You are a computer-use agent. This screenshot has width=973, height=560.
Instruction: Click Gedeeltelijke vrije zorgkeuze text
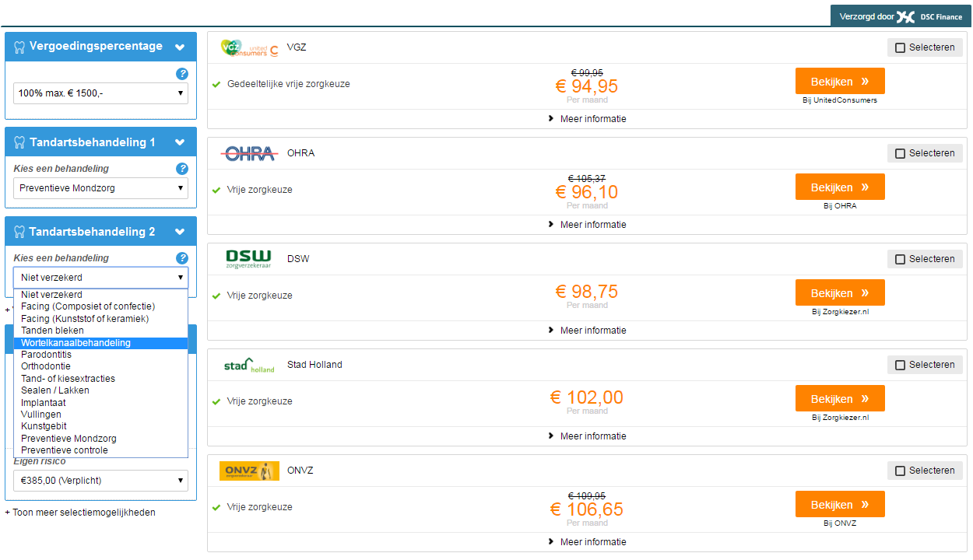[x=289, y=84]
